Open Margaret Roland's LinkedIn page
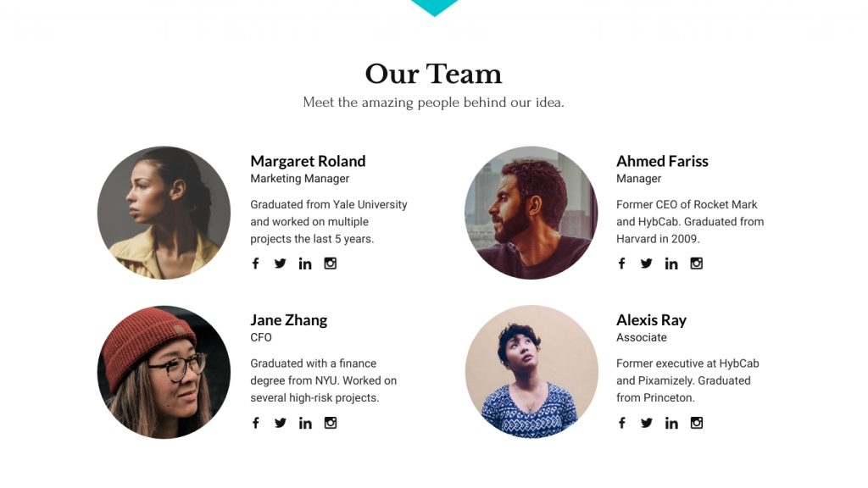The image size is (868, 488). pos(305,263)
